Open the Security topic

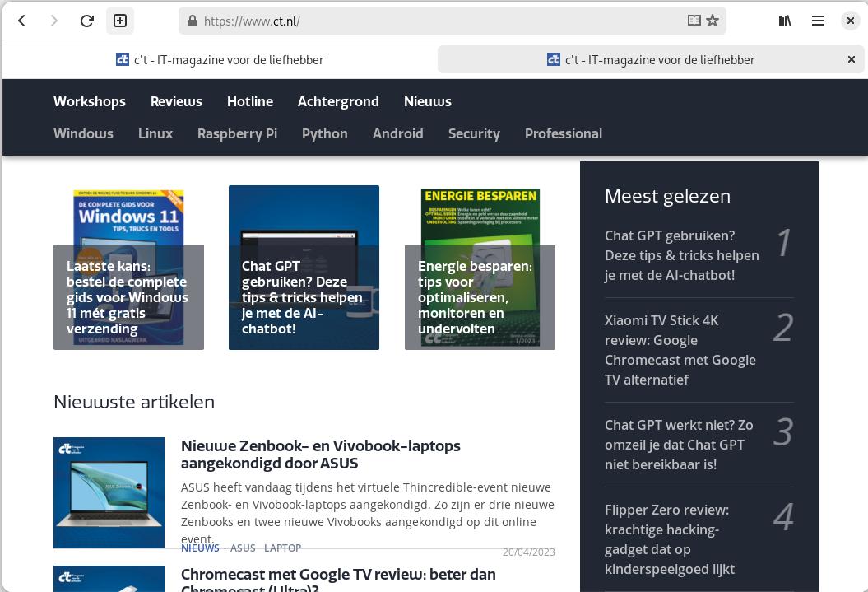(474, 133)
